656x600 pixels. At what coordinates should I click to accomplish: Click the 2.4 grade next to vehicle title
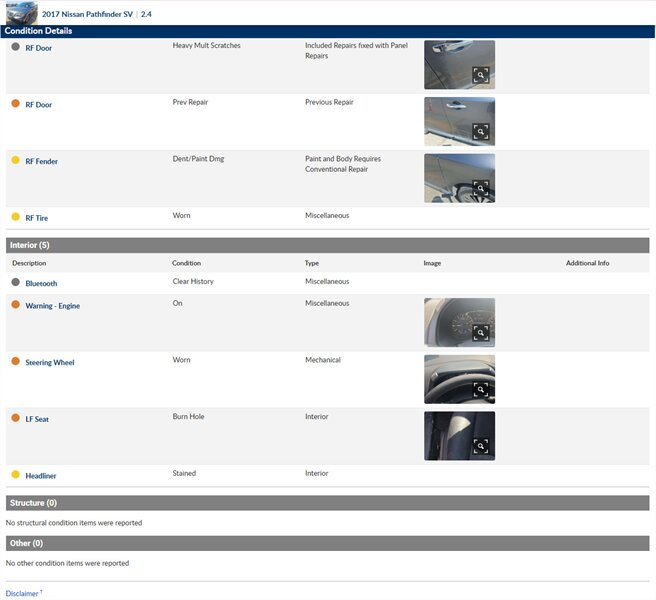point(146,14)
